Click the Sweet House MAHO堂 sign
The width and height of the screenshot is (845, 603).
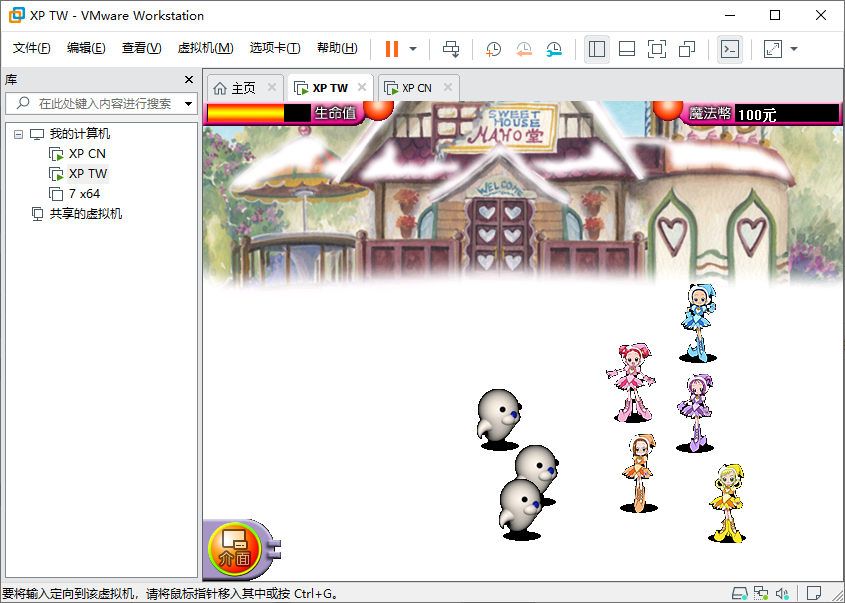pyautogui.click(x=512, y=128)
